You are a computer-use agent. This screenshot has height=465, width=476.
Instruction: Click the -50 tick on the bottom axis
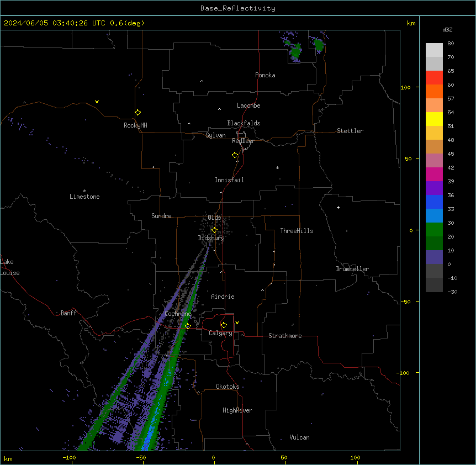coord(141,458)
